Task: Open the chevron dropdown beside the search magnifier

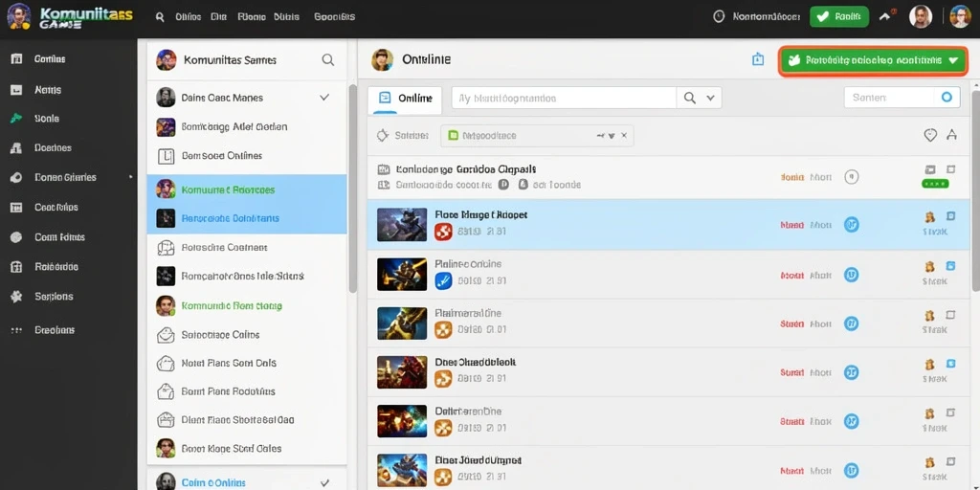Action: [710, 98]
